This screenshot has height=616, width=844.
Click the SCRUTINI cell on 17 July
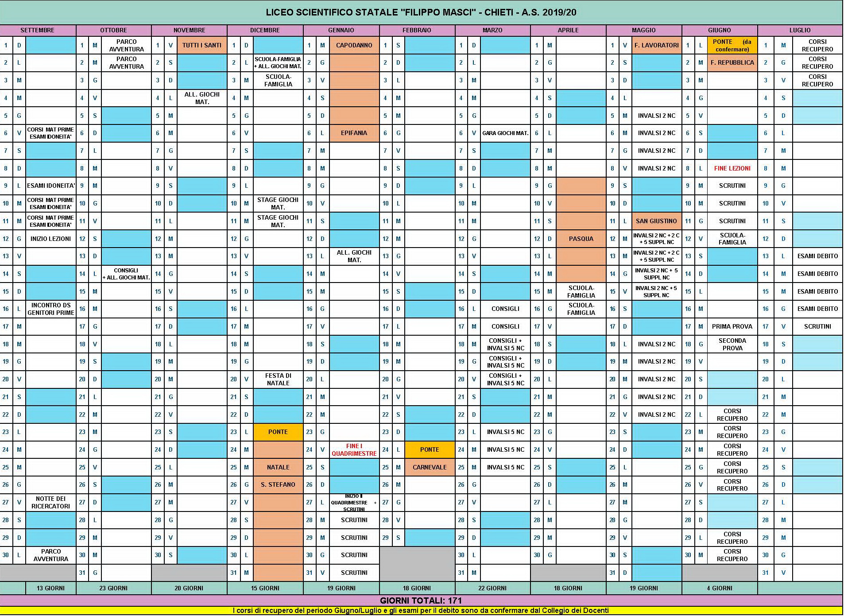coord(817,326)
